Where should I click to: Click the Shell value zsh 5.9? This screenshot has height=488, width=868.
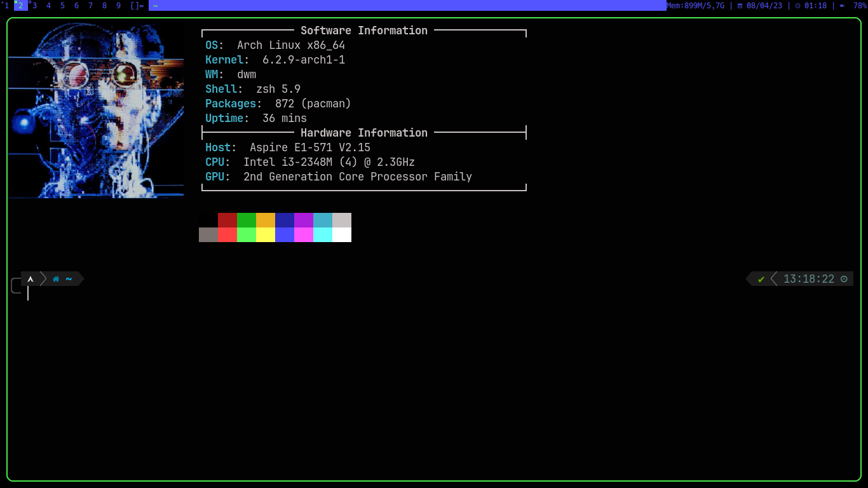[x=278, y=89]
